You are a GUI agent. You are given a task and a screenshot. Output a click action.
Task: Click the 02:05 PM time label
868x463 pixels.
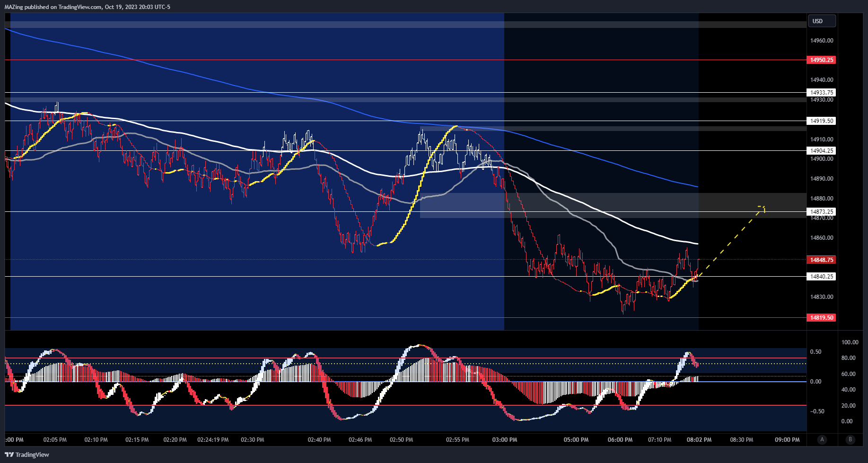55,440
